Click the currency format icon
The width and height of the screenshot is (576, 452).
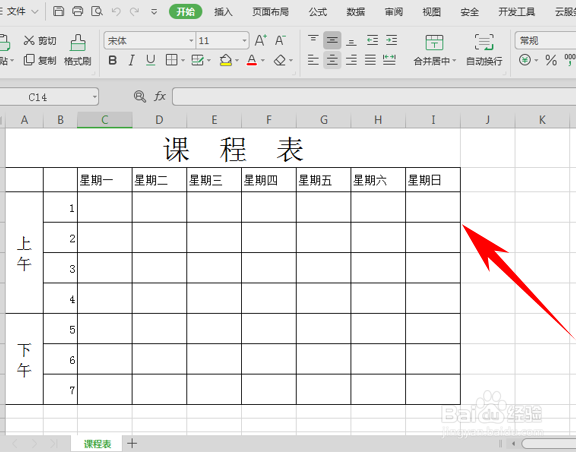point(525,60)
